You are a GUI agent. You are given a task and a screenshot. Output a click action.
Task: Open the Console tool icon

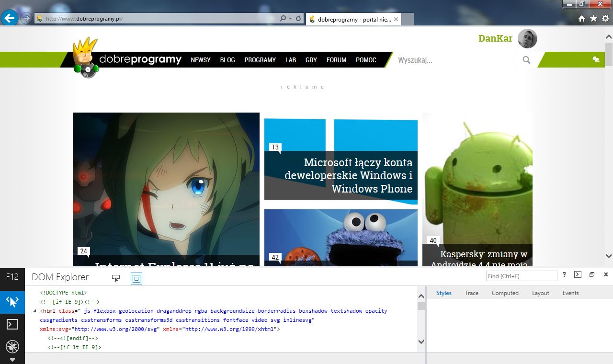(12, 324)
